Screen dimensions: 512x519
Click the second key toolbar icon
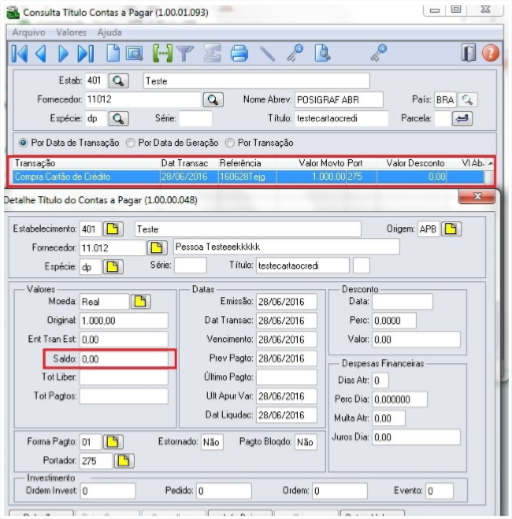pos(379,53)
